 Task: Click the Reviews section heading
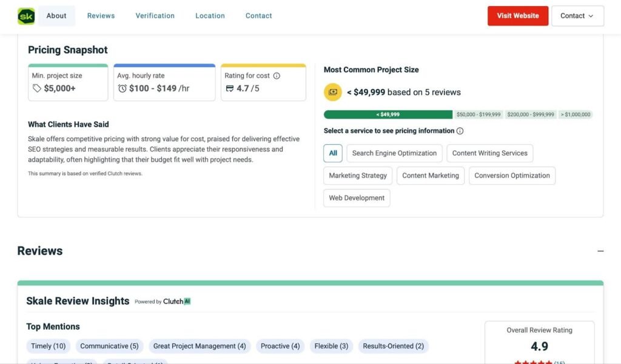(x=40, y=251)
